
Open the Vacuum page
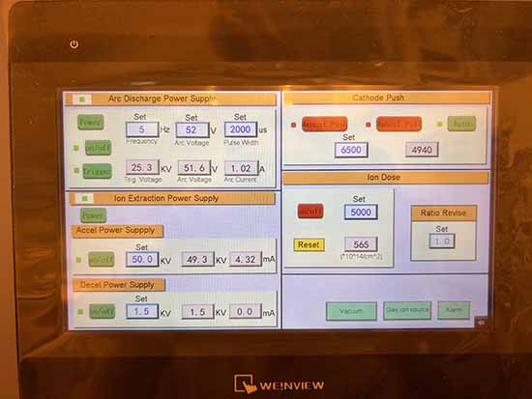click(x=351, y=311)
